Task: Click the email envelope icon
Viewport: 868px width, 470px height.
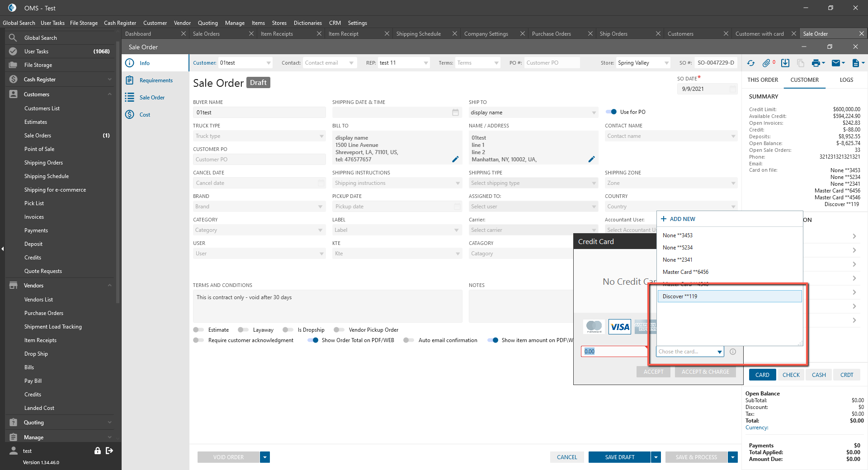Action: click(836, 63)
